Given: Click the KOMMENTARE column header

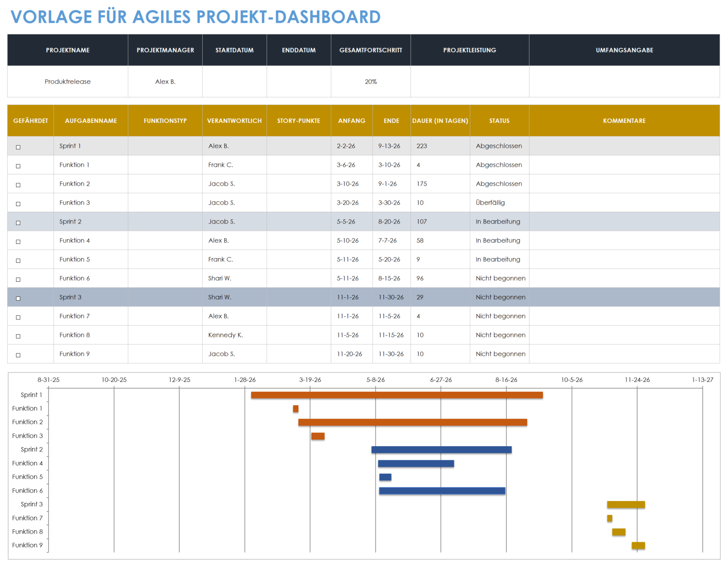Looking at the screenshot, I should pos(624,121).
